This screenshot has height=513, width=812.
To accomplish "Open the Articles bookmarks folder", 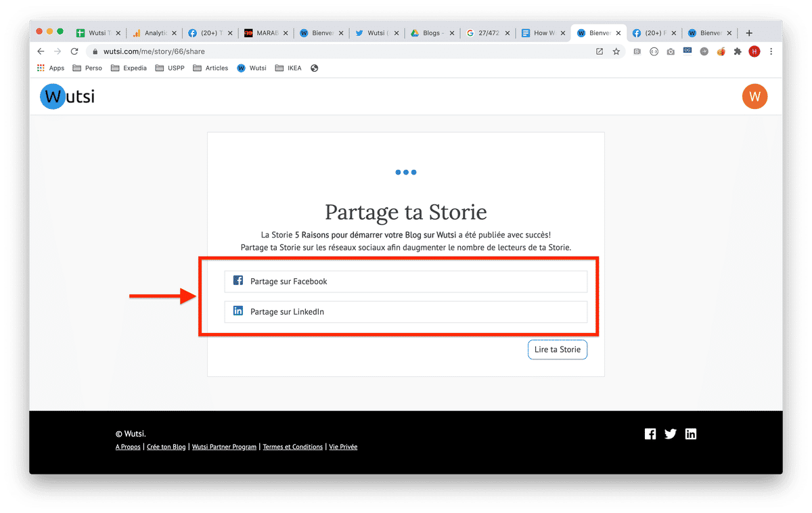I will tap(210, 68).
